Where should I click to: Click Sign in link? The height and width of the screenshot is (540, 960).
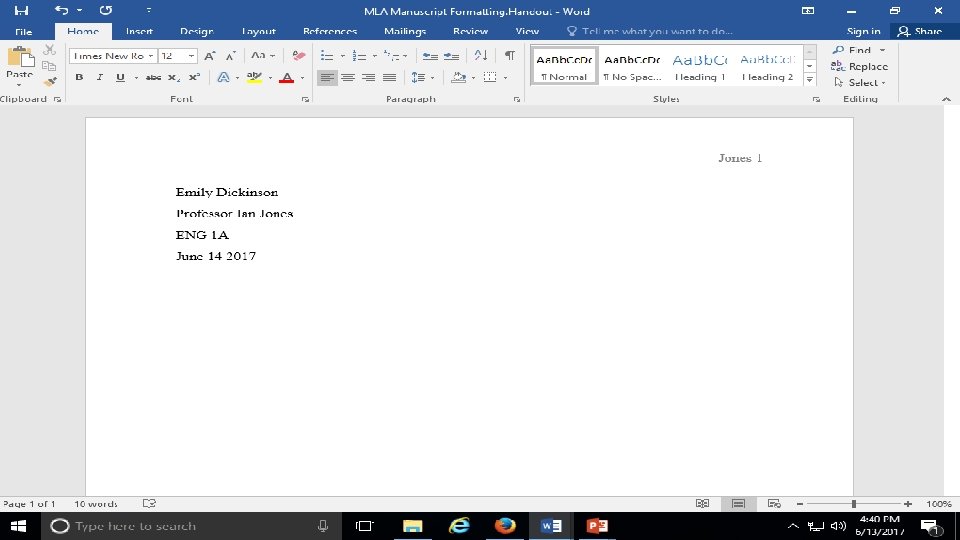click(863, 31)
